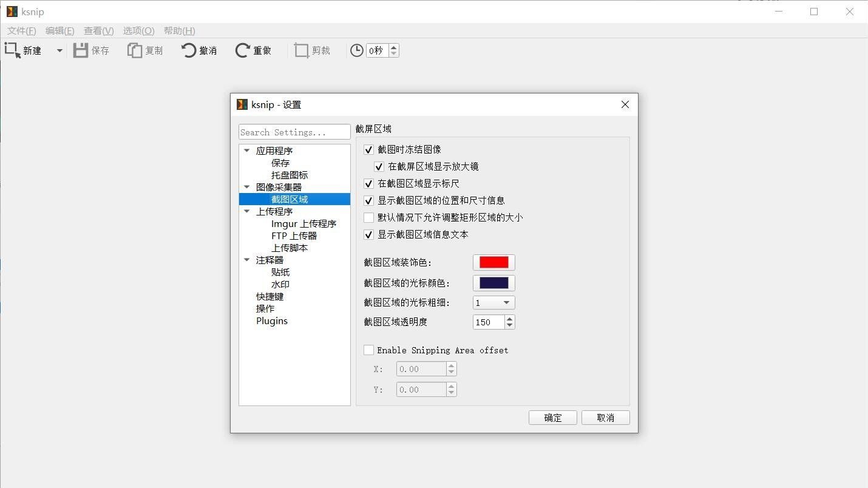The width and height of the screenshot is (868, 488).
Task: Open the 选项(O) menu
Action: click(139, 31)
